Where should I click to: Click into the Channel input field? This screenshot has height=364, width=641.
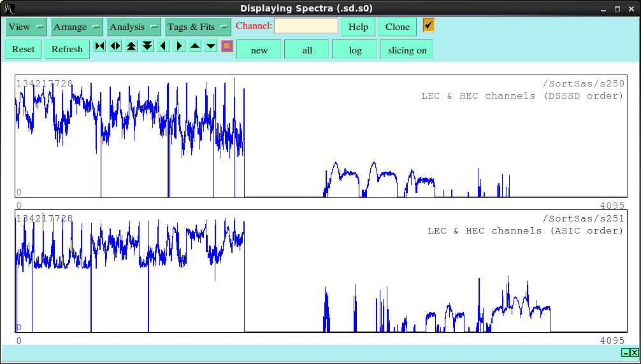306,26
